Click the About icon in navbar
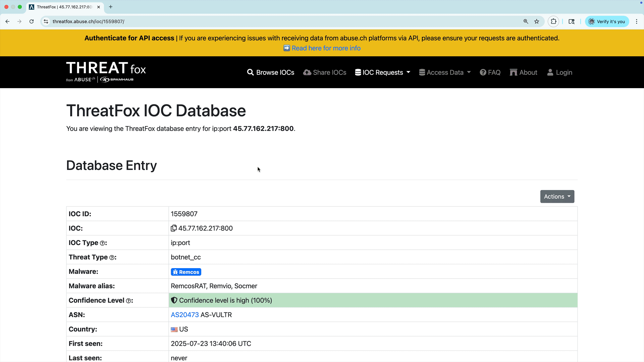This screenshot has height=362, width=644. click(514, 72)
